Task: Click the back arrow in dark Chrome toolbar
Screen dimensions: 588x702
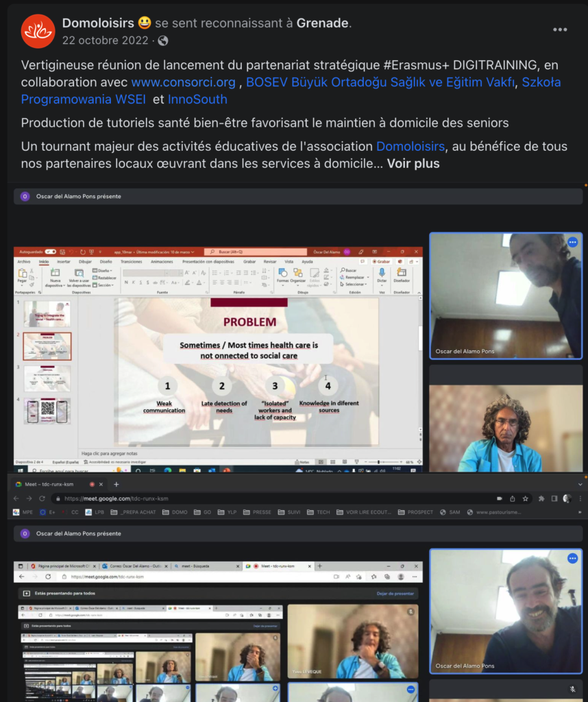Action: [16, 498]
